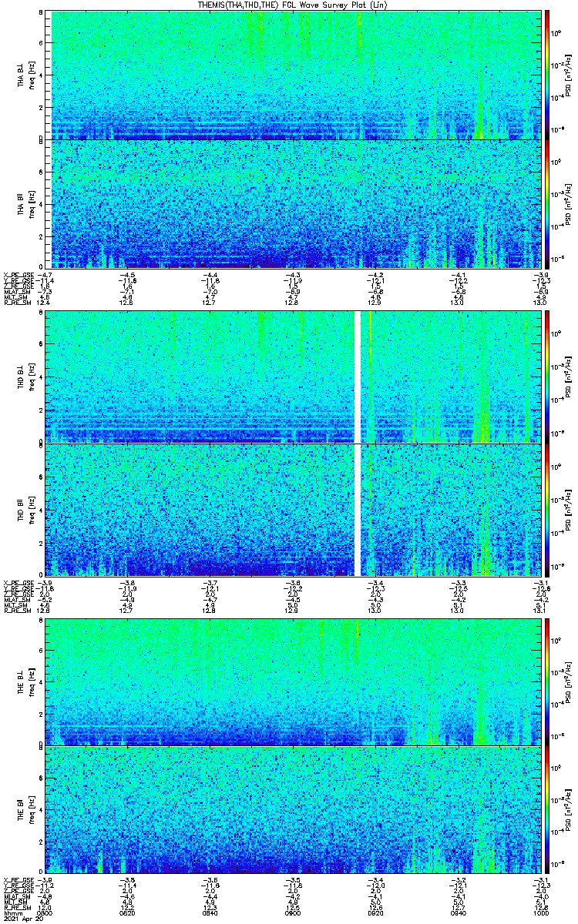Click the 'PSD [nT²/Hz]' label of THD B-parallel
The height and width of the screenshot is (924, 578).
(568, 510)
